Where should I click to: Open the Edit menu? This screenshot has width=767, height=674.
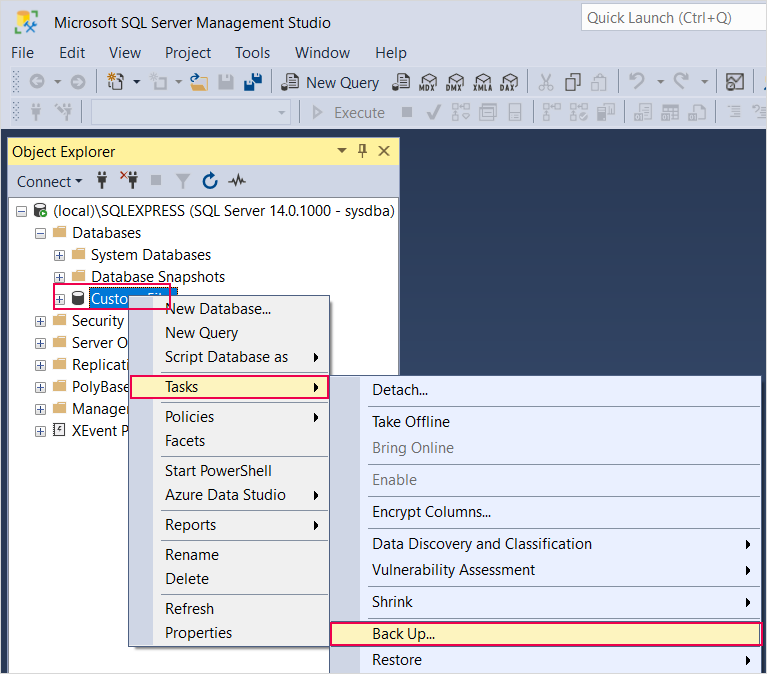72,52
